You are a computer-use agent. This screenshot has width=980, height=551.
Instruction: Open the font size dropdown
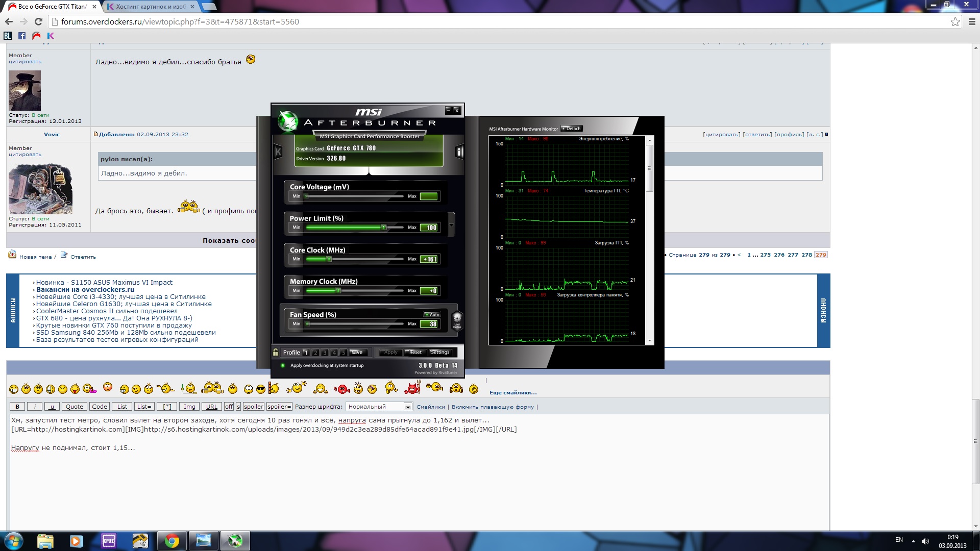point(408,407)
